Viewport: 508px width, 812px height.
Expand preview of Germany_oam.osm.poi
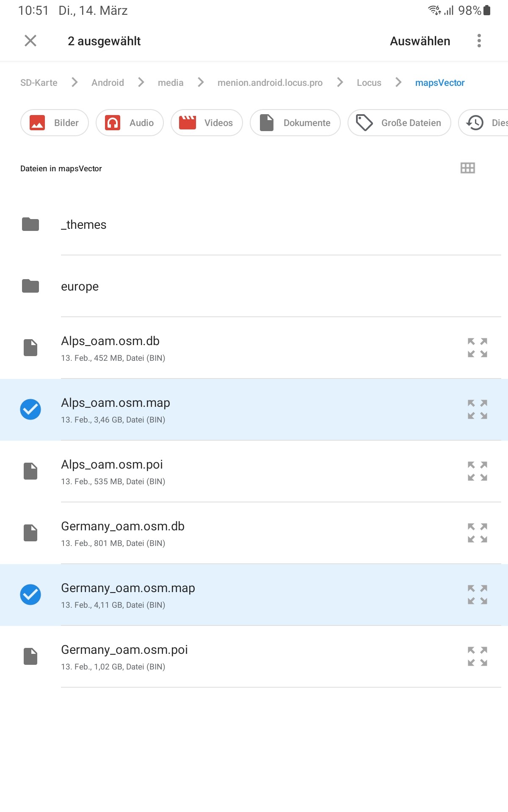pyautogui.click(x=477, y=656)
